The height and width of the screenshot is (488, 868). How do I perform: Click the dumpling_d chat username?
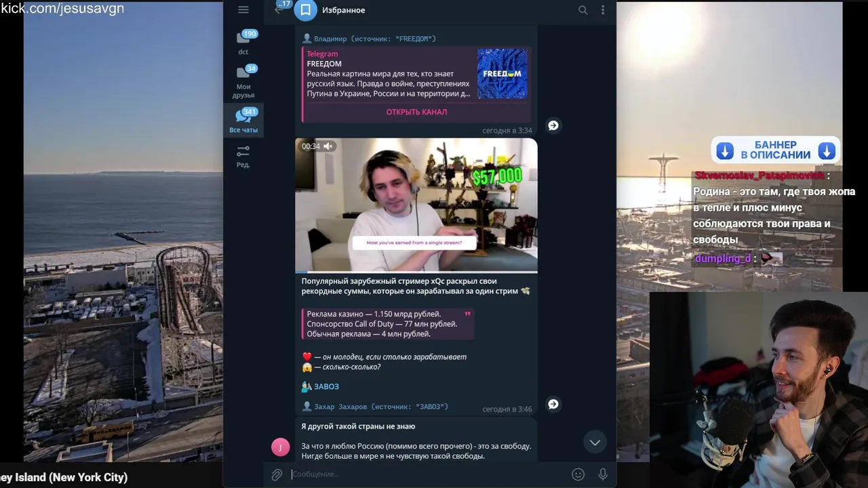(x=722, y=258)
